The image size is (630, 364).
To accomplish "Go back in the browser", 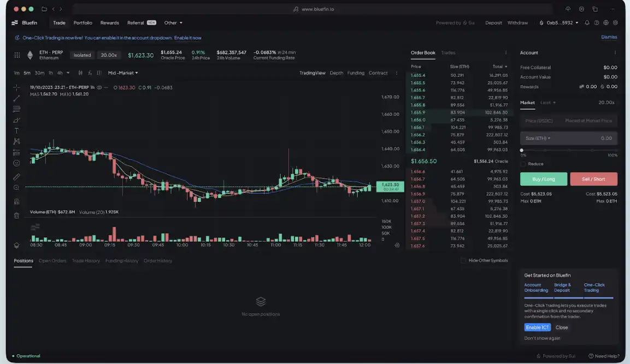I will pos(54,9).
